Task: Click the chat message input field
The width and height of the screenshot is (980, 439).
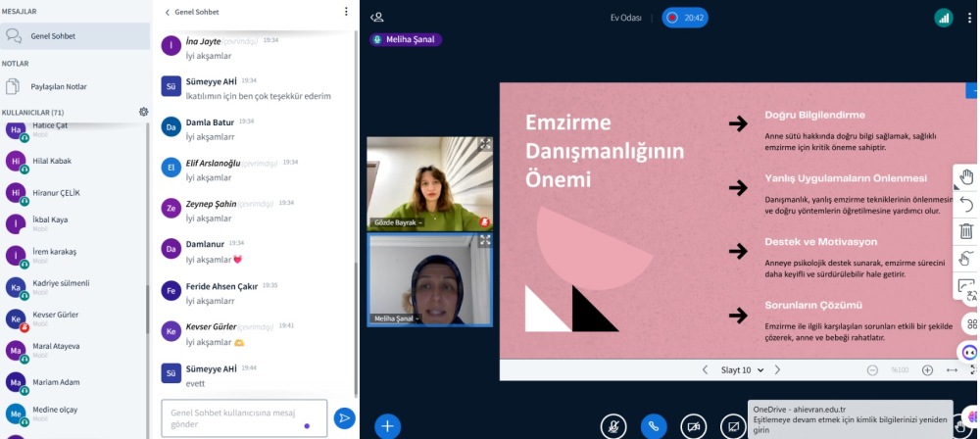Action: pyautogui.click(x=244, y=418)
